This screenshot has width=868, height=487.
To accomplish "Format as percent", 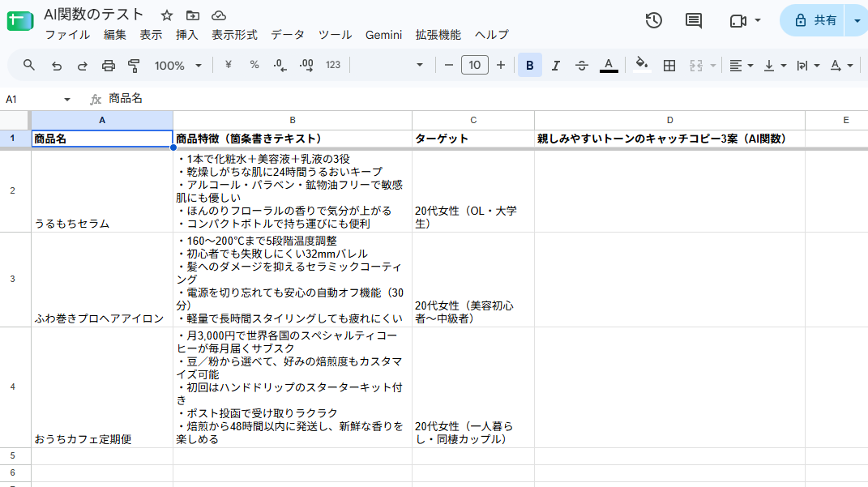I will pyautogui.click(x=254, y=65).
